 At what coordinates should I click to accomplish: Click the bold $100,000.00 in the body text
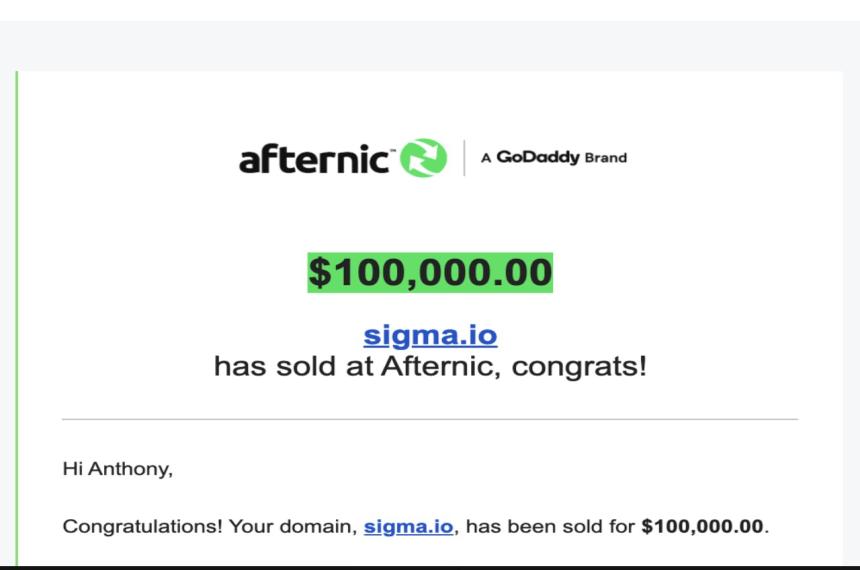point(703,526)
